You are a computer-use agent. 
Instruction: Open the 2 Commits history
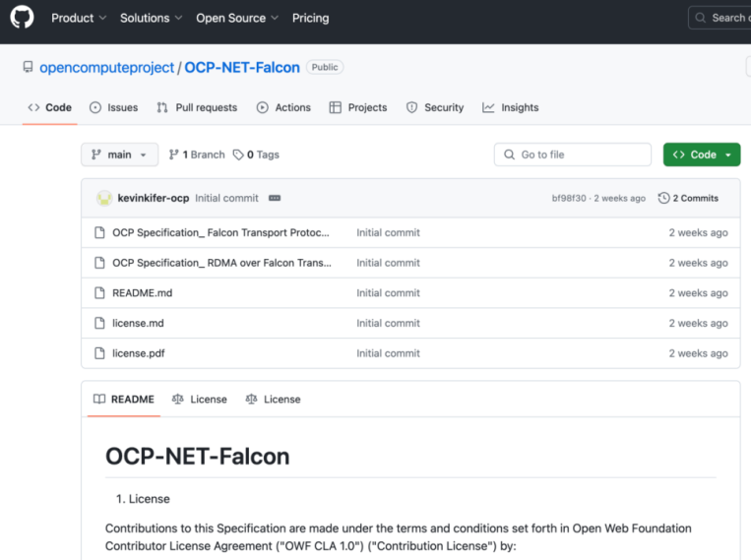tap(688, 198)
